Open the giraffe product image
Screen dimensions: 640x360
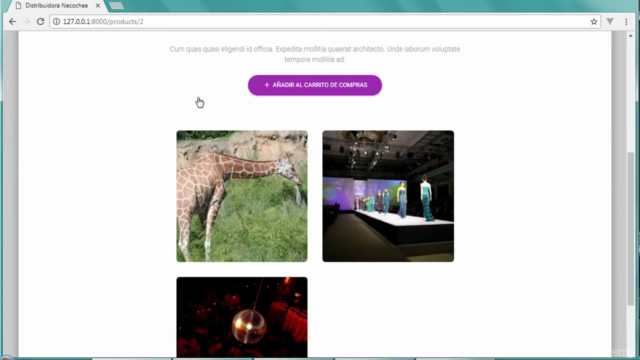242,196
